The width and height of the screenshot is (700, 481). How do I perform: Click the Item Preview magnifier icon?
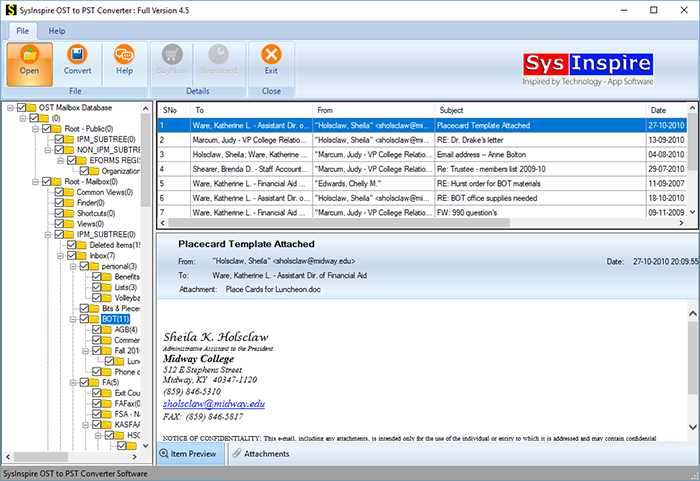click(164, 453)
